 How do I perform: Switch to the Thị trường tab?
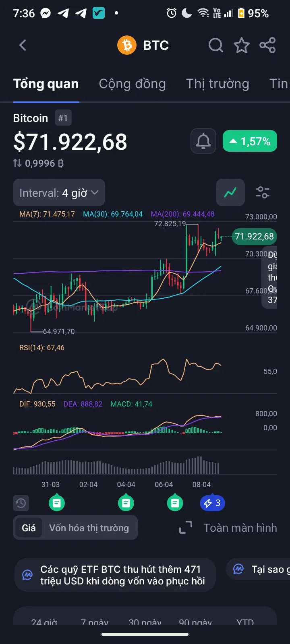217,84
